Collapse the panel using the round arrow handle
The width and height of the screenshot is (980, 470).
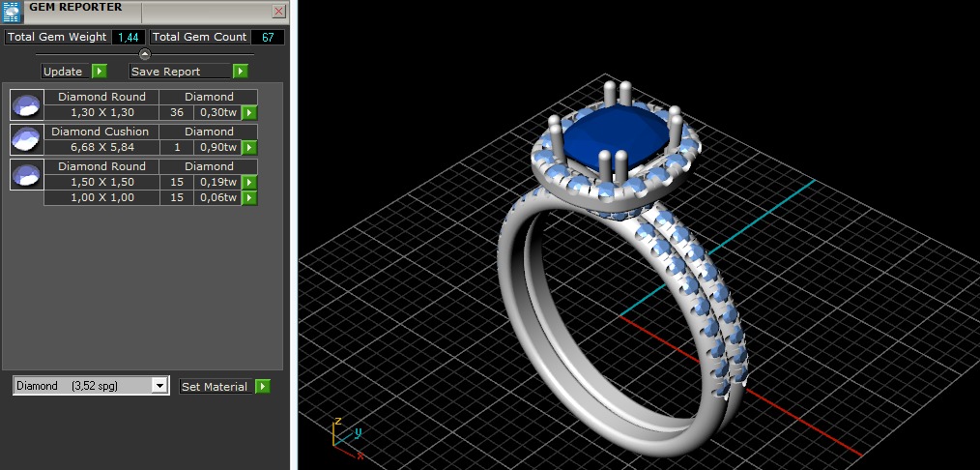(x=144, y=54)
